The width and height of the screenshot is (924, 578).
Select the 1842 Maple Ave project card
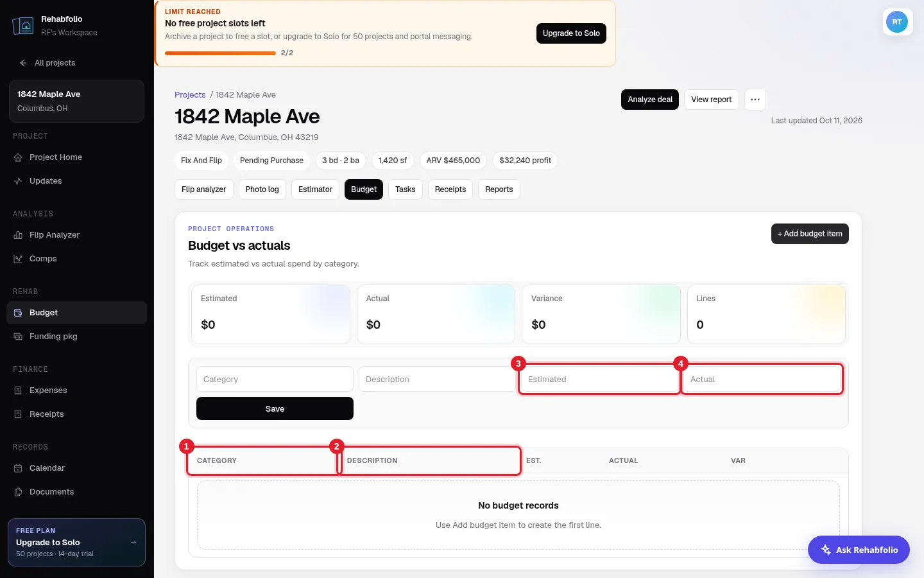click(76, 101)
